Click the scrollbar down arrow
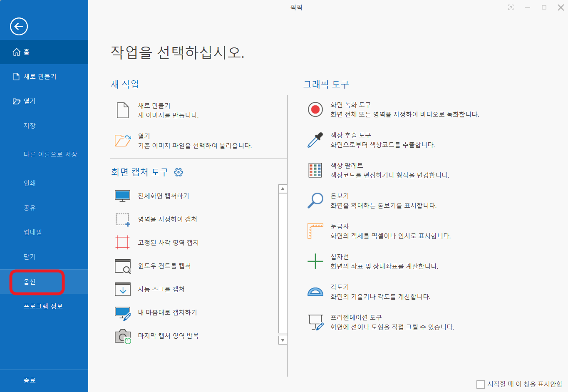 [x=283, y=340]
